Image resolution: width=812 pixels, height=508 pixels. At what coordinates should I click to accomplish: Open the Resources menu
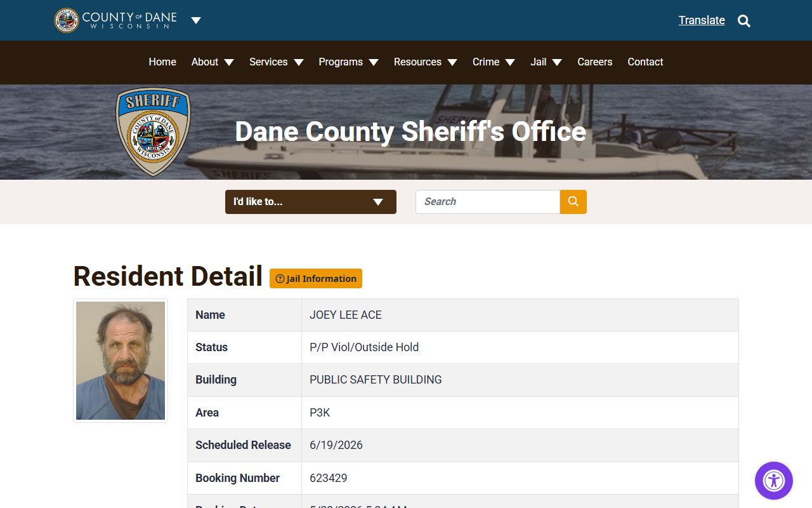[417, 62]
